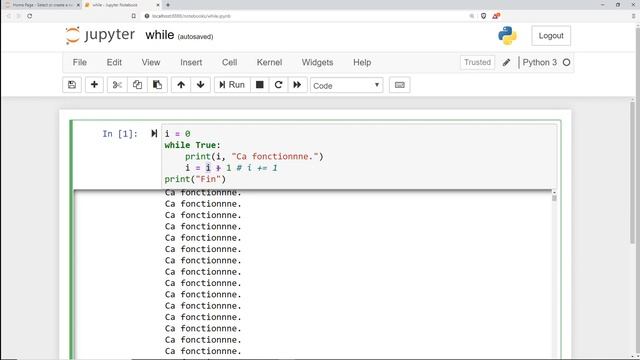Bookmark this page icon
The image size is (640, 360).
click(133, 16)
